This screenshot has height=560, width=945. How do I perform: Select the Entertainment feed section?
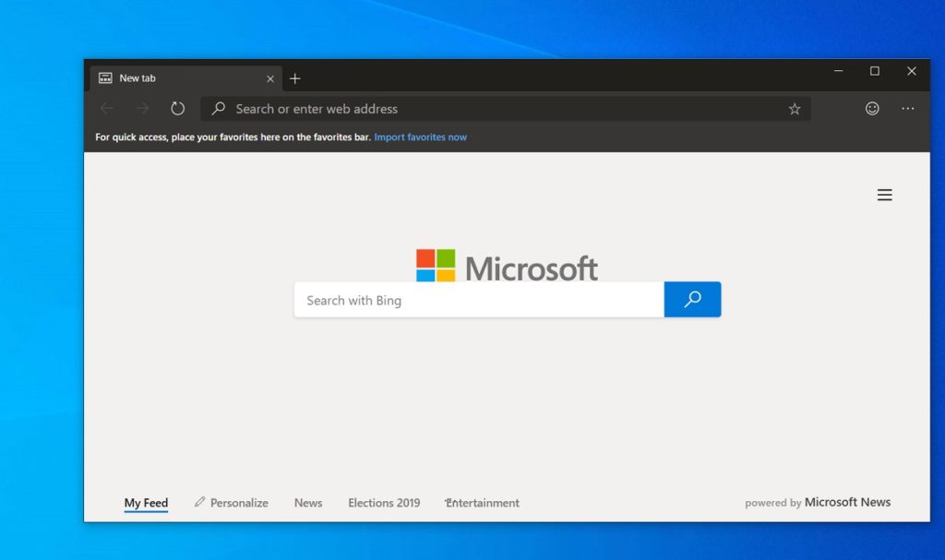[x=482, y=503]
